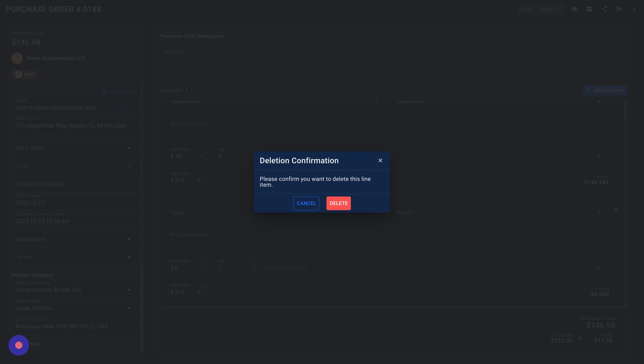
Task: Click the printer icon in the header
Action: [x=574, y=9]
